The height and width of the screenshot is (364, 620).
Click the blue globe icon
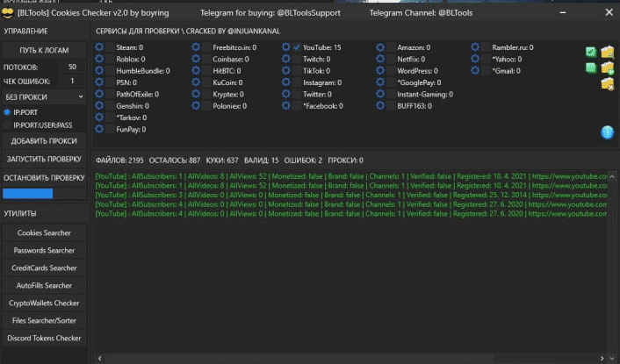pos(607,132)
